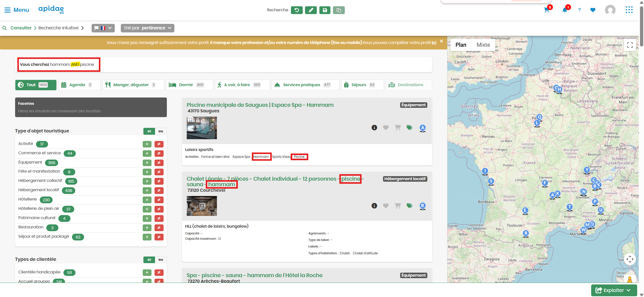Select the Destinations tab
This screenshot has width=644, height=297.
pyautogui.click(x=409, y=85)
